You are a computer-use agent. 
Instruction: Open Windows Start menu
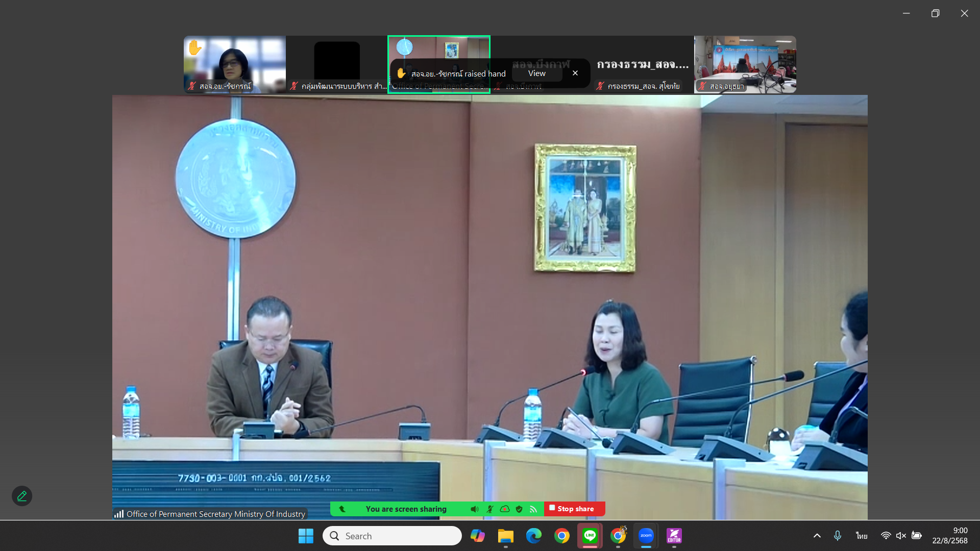tap(306, 536)
